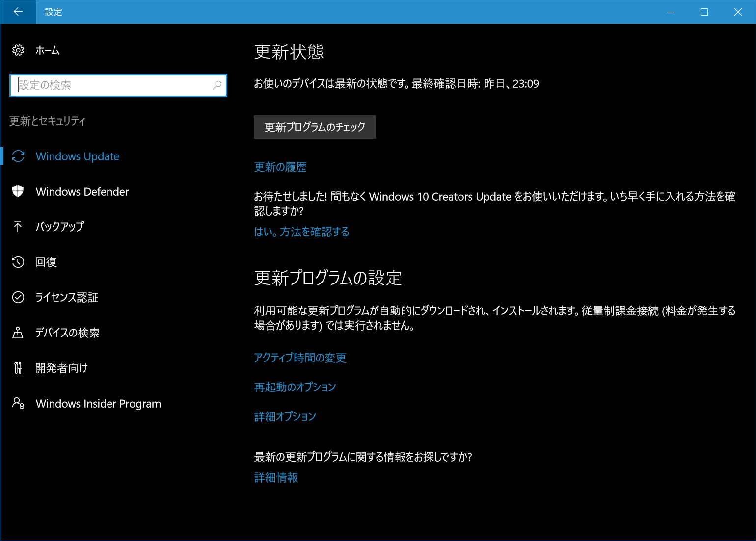The image size is (756, 541).
Task: Click the search magnifier icon
Action: point(217,85)
